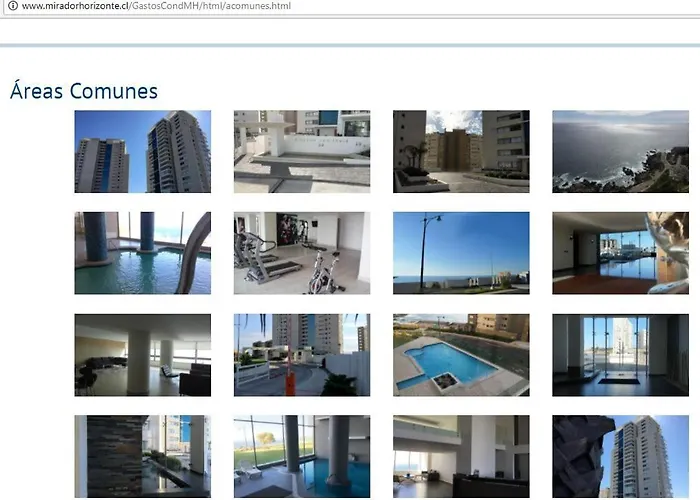Open the gym treadmills and bikes thumbnail
This screenshot has width=700, height=500.
pos(302,253)
